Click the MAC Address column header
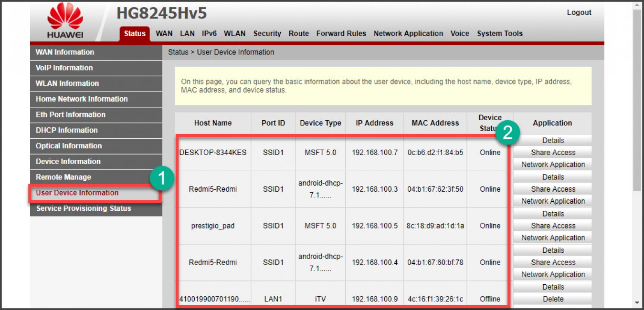This screenshot has height=310, width=644. coord(435,123)
